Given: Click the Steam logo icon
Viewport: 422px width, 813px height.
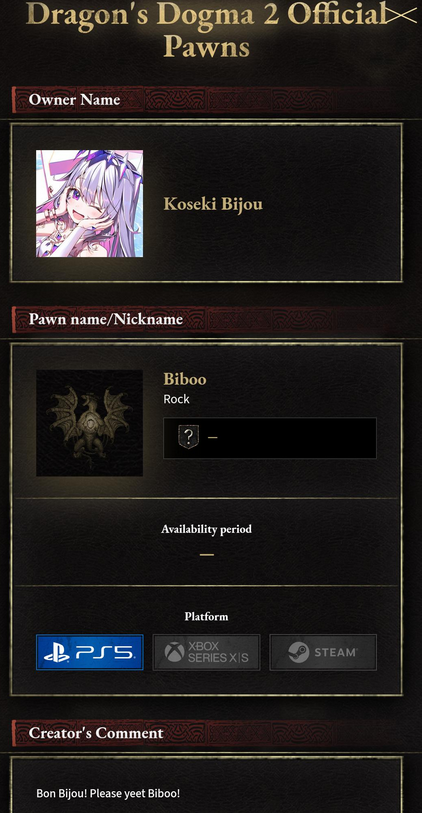Looking at the screenshot, I should tap(299, 652).
